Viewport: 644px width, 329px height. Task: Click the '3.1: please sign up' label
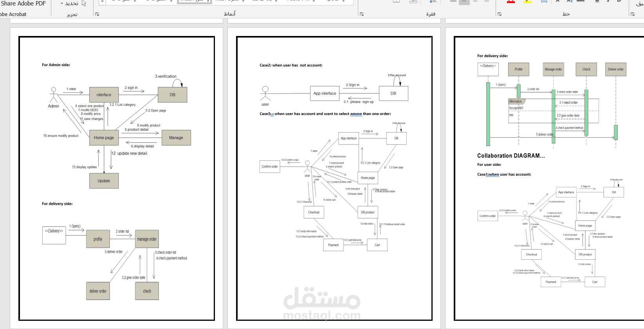[359, 102]
